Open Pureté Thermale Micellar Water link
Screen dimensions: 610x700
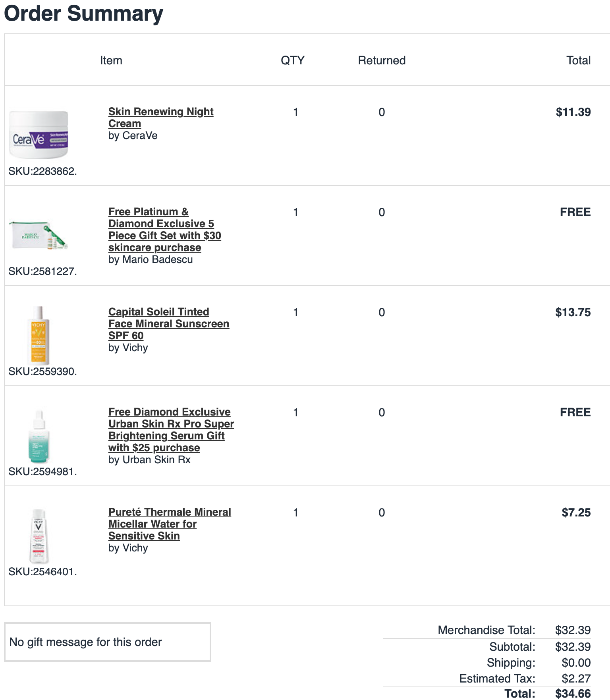[x=170, y=524]
